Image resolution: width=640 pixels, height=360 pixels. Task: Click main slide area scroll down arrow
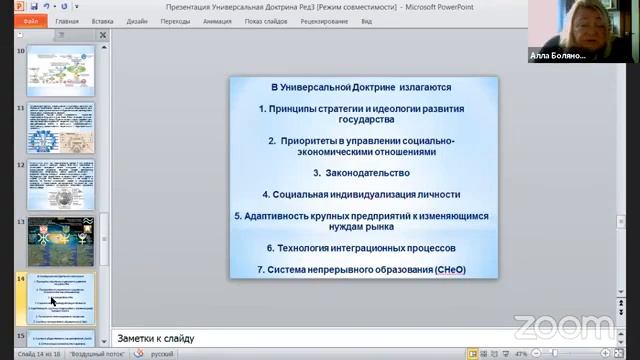click(620, 292)
